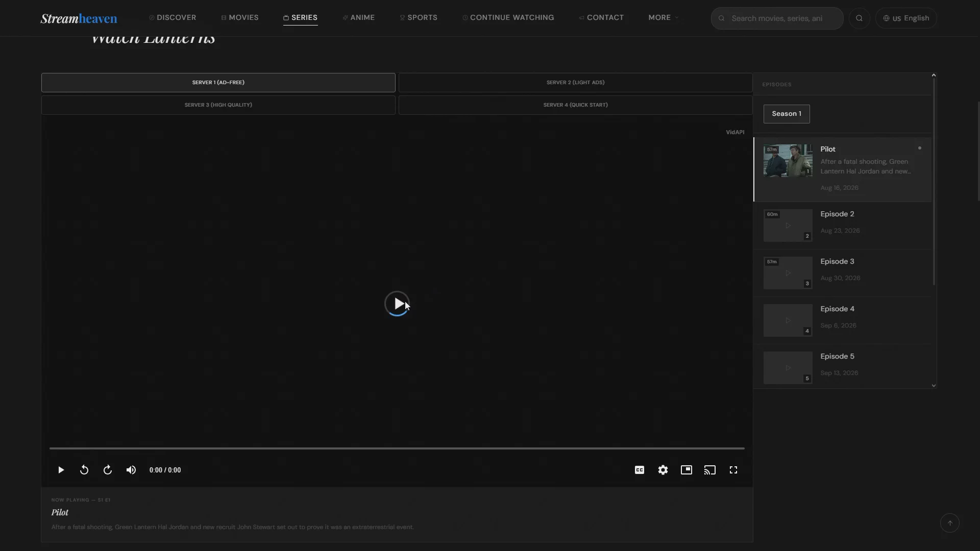Click episode list scroll-down arrow

click(x=934, y=386)
